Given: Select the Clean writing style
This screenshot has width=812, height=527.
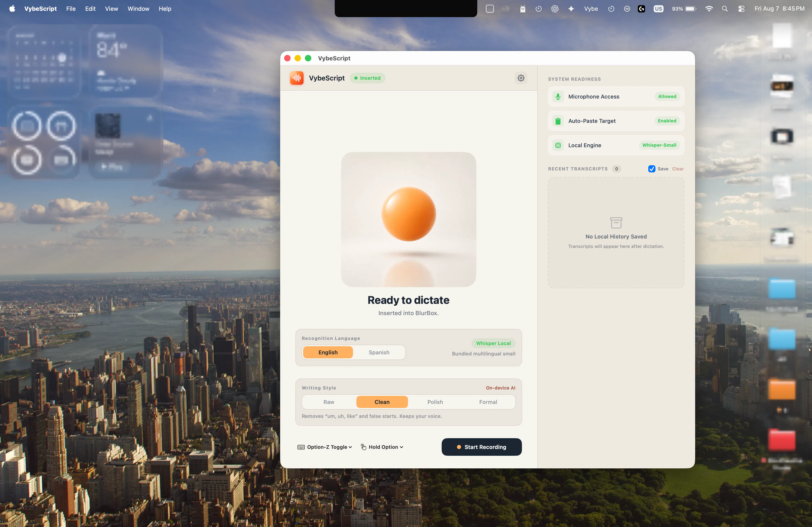Looking at the screenshot, I should 382,402.
